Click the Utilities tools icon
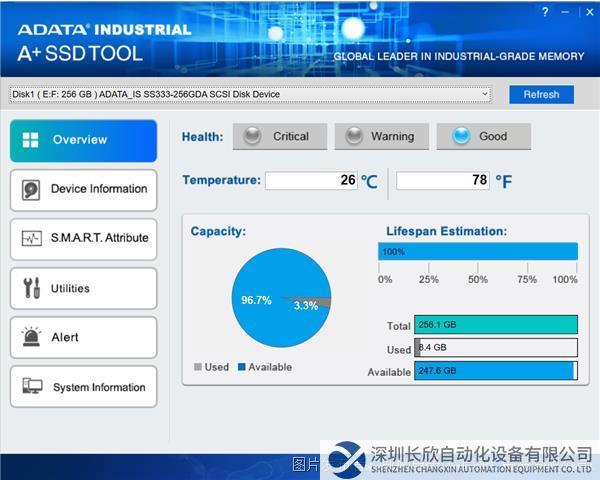This screenshot has height=480, width=600. pyautogui.click(x=31, y=288)
